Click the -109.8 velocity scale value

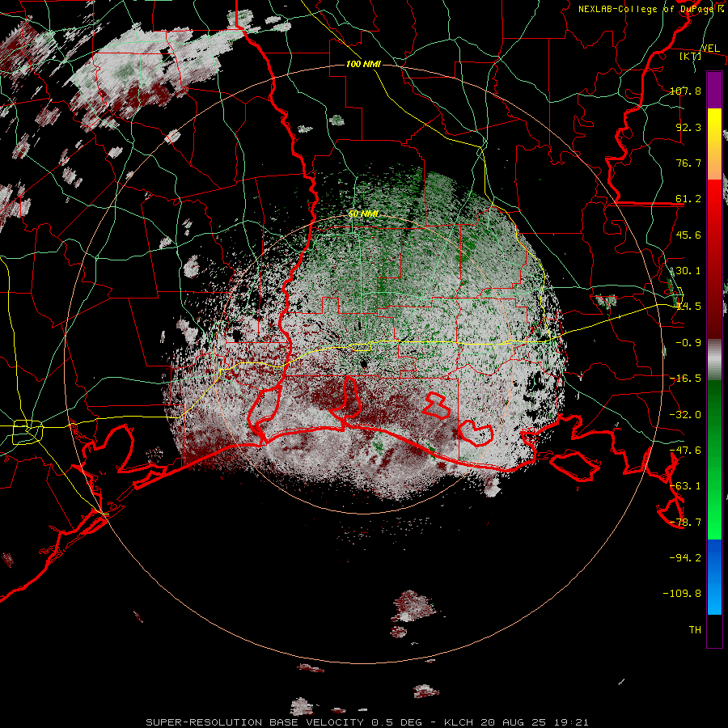[x=683, y=594]
